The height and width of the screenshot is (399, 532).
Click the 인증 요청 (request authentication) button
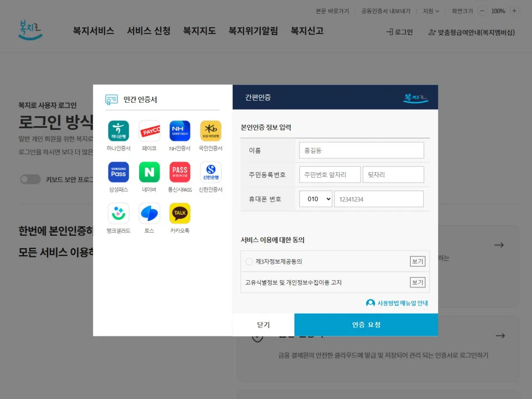click(x=366, y=324)
